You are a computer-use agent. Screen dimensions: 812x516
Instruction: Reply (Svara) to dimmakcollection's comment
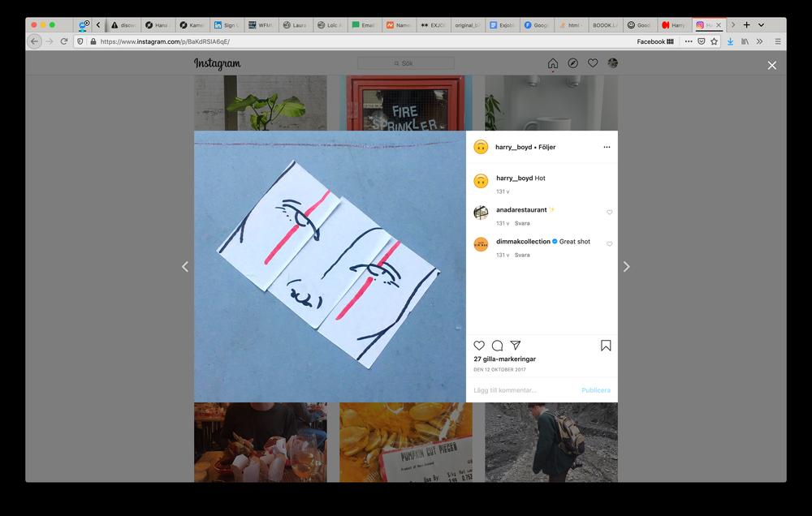522,255
